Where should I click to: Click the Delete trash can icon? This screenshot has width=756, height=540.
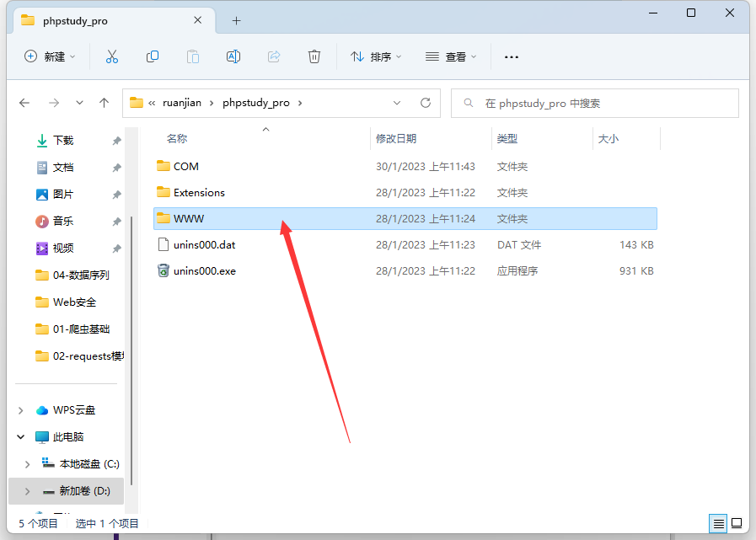pos(314,57)
